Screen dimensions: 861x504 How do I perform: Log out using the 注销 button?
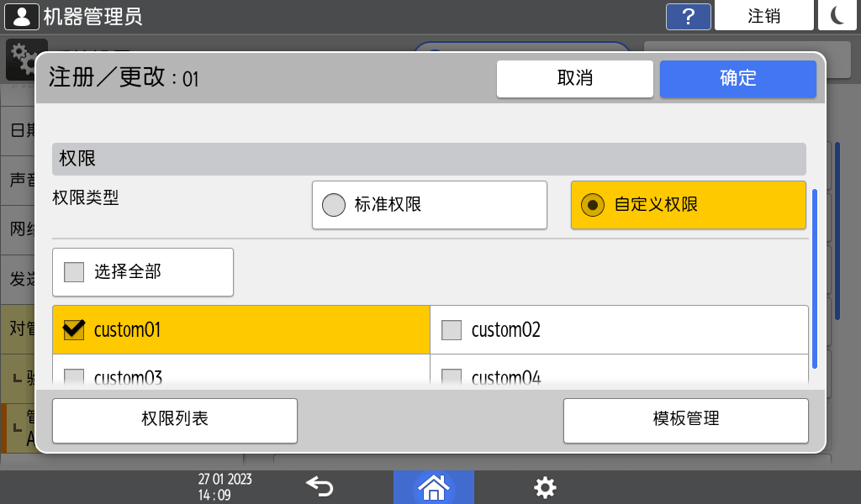[x=763, y=15]
